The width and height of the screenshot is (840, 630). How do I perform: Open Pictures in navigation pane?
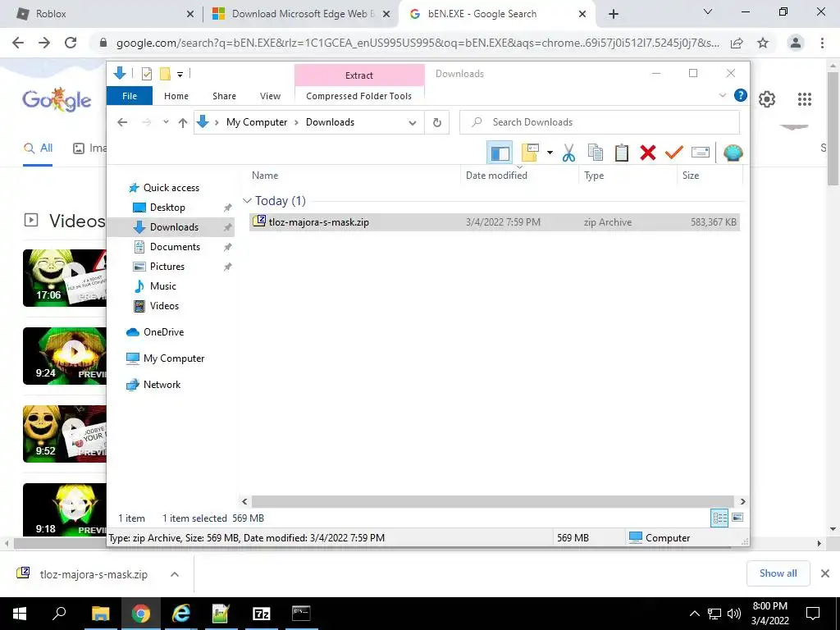pos(167,267)
